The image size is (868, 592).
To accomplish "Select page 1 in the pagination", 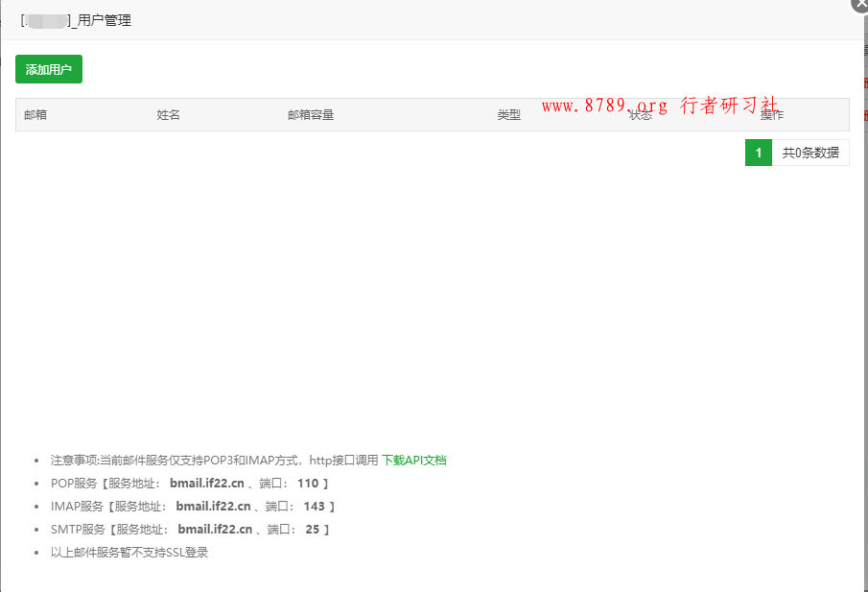I will (759, 153).
